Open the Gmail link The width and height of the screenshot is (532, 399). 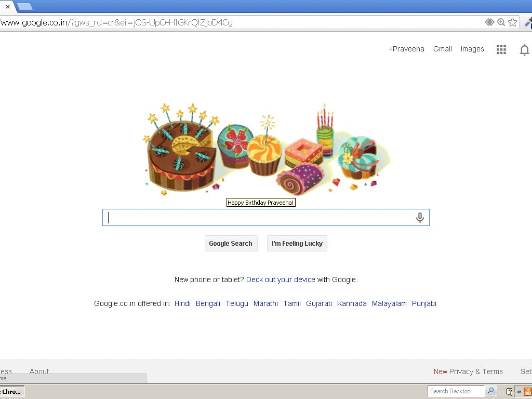[443, 49]
